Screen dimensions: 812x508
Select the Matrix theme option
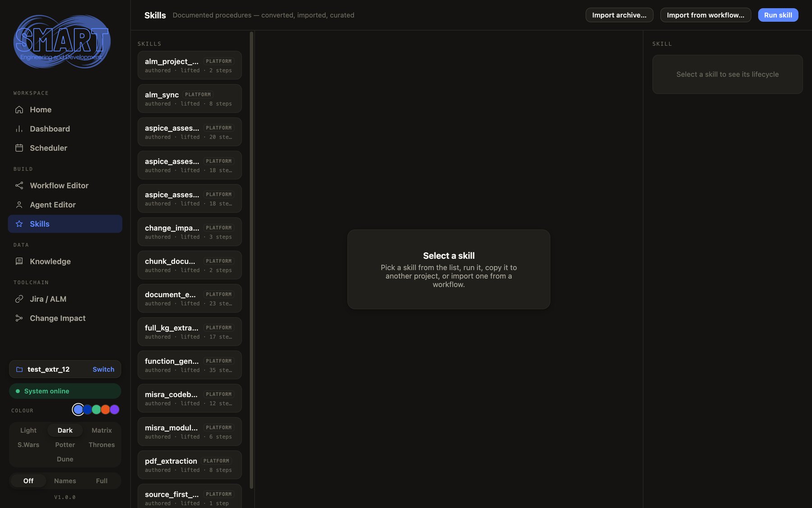coord(101,430)
